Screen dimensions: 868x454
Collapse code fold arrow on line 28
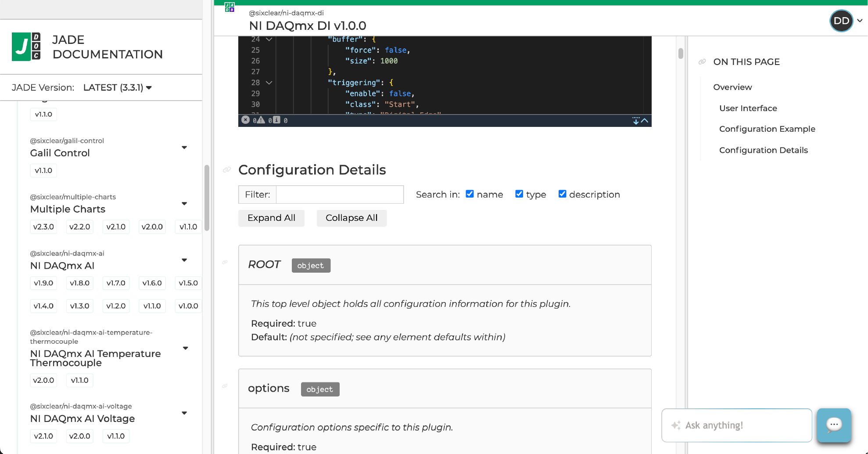pyautogui.click(x=269, y=83)
